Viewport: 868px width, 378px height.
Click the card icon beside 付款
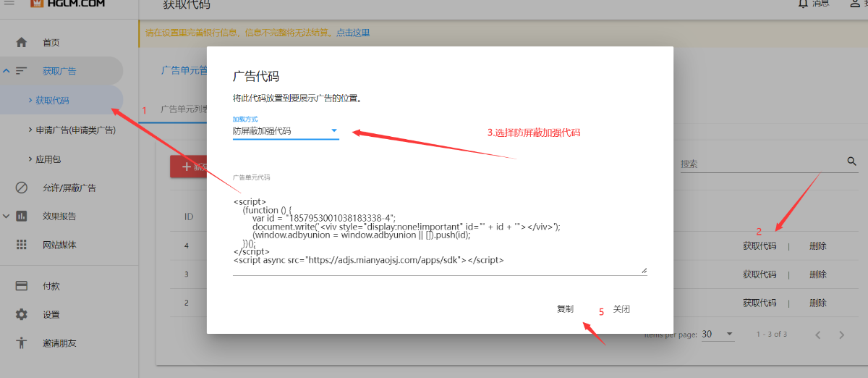tap(22, 286)
